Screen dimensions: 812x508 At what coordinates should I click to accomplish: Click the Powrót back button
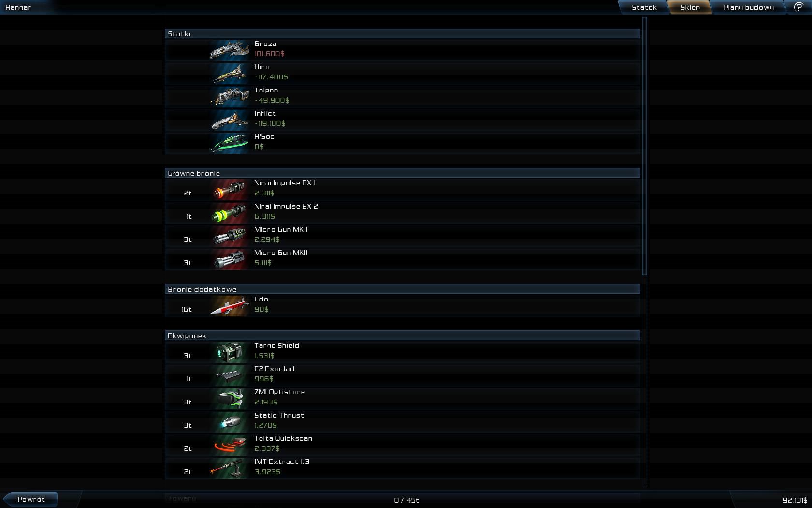[31, 499]
